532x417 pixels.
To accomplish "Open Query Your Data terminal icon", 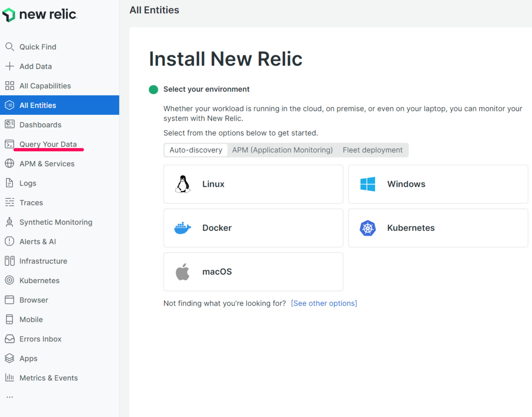I will click(9, 144).
